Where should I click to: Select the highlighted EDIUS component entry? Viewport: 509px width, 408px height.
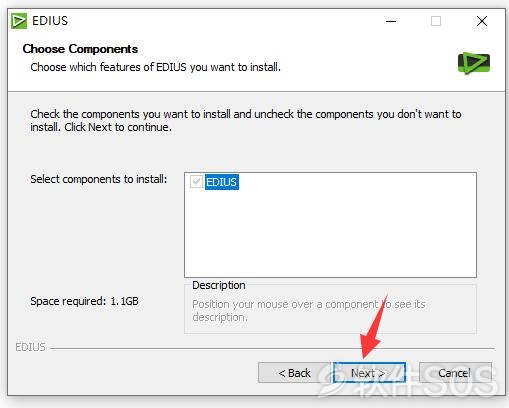point(222,182)
